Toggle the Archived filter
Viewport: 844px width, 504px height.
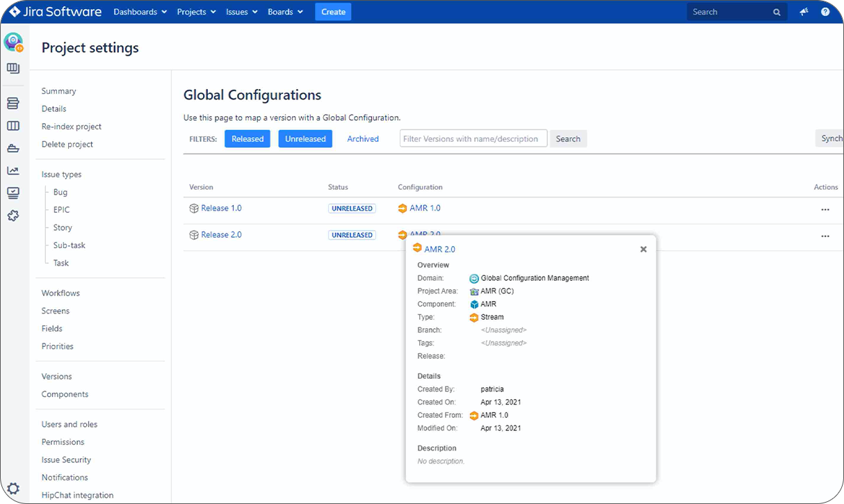pos(363,139)
